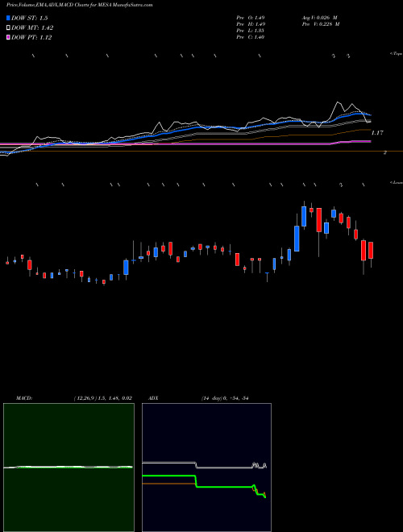
Task: Click the 'Pre H: 1.49' high value
Action: pyautogui.click(x=251, y=24)
